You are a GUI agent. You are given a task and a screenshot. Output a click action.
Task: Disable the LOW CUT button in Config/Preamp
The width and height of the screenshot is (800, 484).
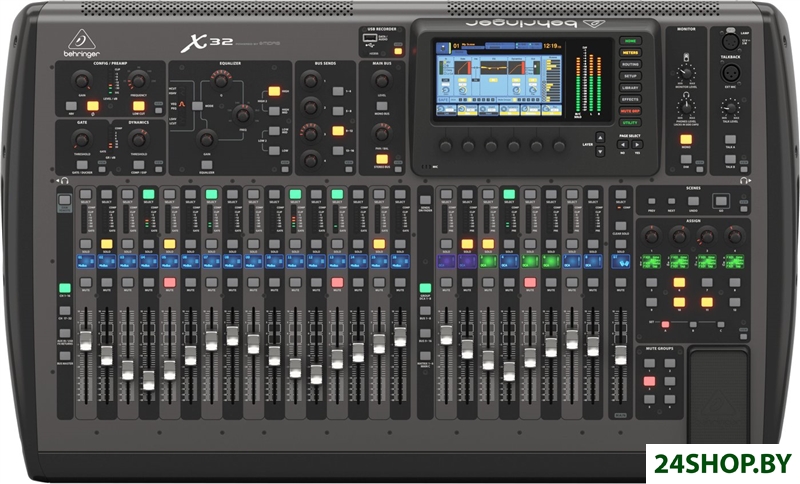pos(138,106)
